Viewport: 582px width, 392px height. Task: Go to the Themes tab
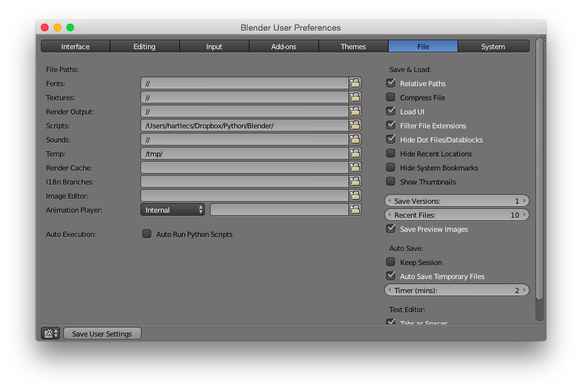(x=354, y=47)
